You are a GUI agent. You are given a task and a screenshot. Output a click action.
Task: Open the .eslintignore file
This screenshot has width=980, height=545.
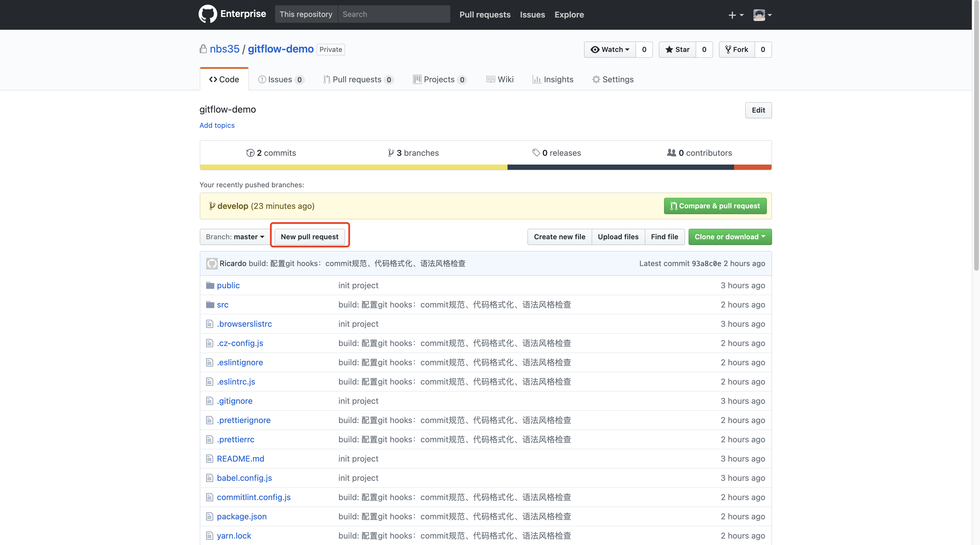tap(240, 363)
